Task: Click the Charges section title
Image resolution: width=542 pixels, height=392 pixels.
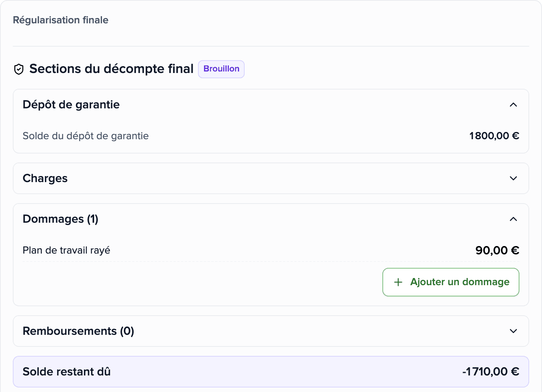Action: click(x=45, y=178)
